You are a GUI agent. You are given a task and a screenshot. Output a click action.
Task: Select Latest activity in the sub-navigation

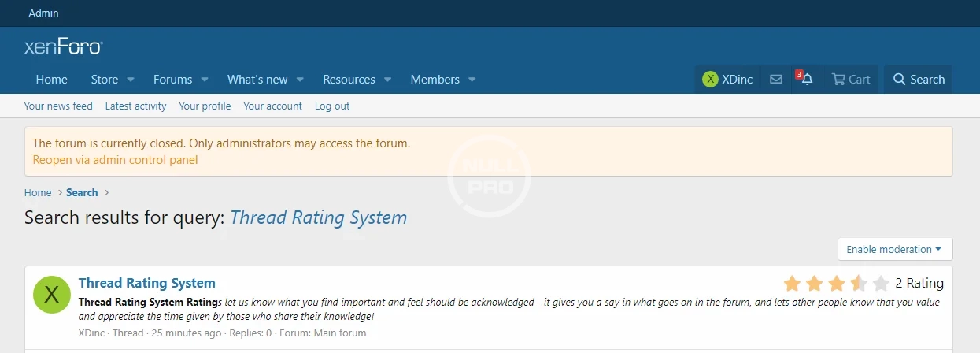tap(135, 106)
